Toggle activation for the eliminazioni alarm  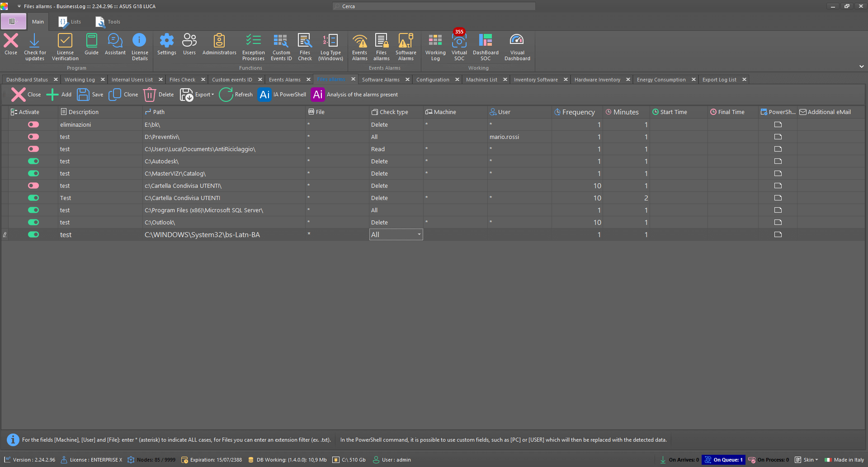coord(33,124)
